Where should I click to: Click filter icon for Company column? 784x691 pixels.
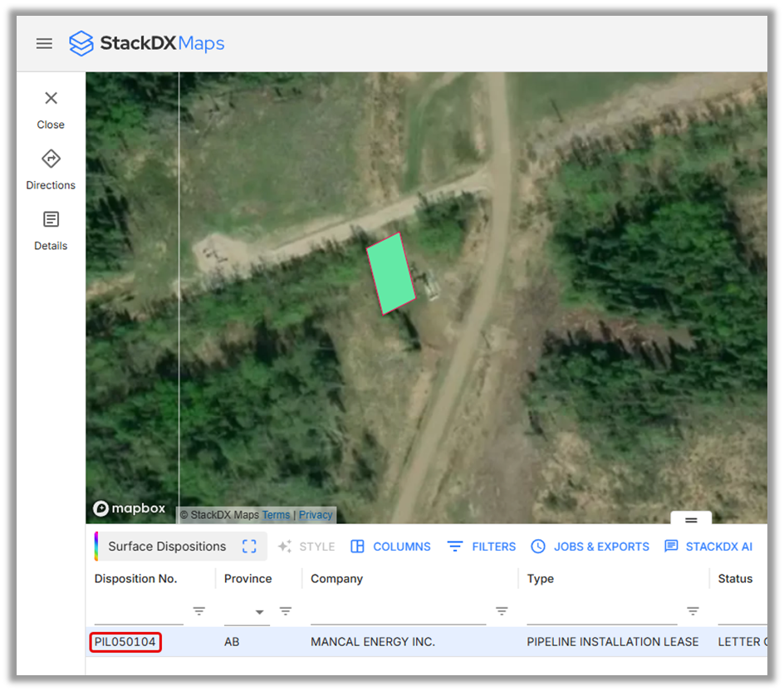[x=502, y=611]
